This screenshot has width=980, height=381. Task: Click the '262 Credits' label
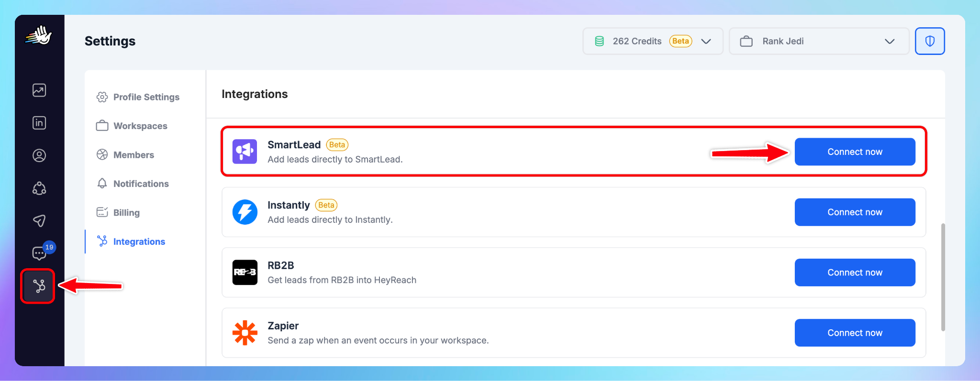coord(637,41)
